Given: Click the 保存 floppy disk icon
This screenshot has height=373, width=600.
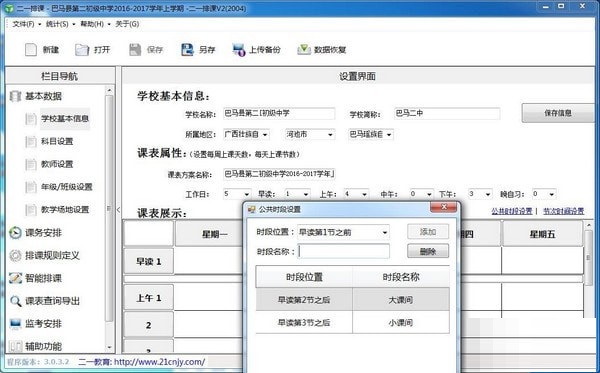Looking at the screenshot, I should coord(135,50).
